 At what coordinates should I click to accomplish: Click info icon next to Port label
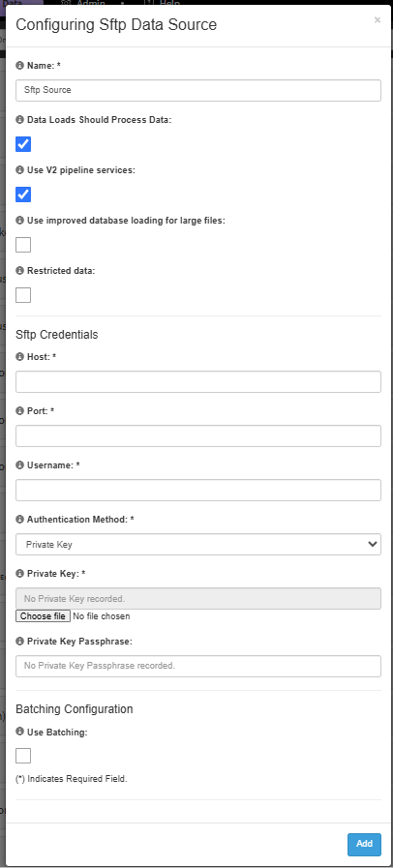pyautogui.click(x=20, y=411)
